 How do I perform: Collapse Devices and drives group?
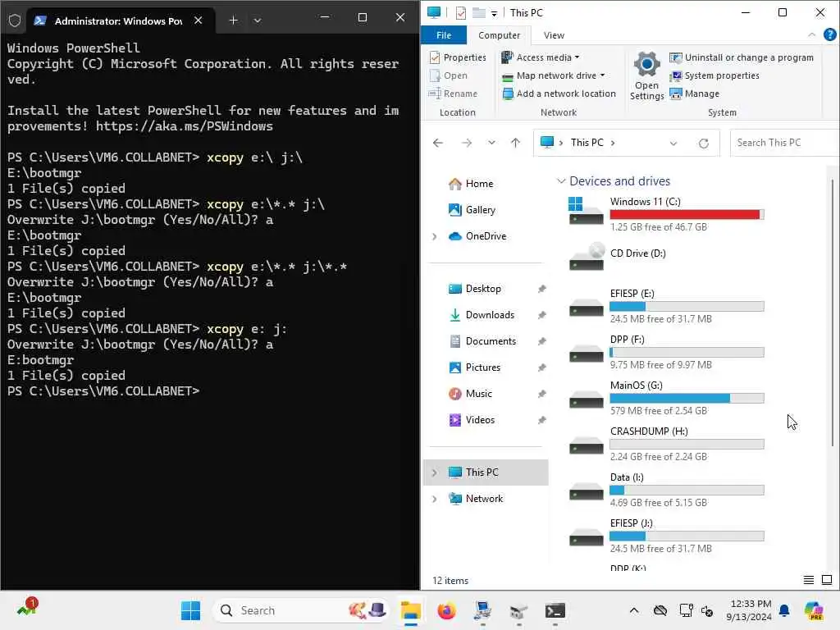(x=561, y=181)
